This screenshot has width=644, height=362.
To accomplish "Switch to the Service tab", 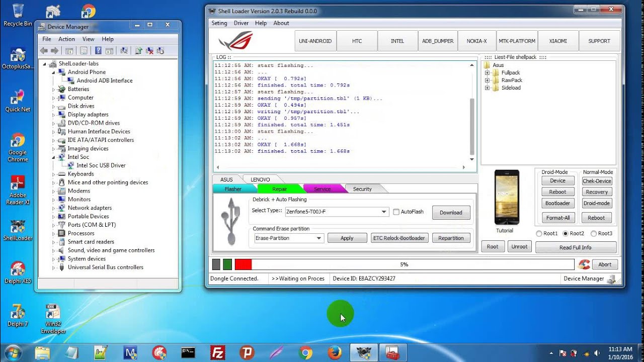I will (x=323, y=189).
